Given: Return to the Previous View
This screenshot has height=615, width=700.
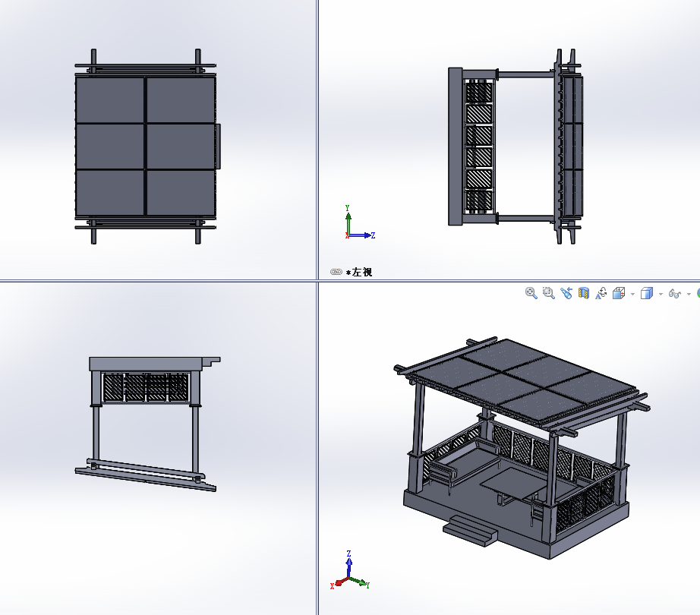Looking at the screenshot, I should coord(566,293).
